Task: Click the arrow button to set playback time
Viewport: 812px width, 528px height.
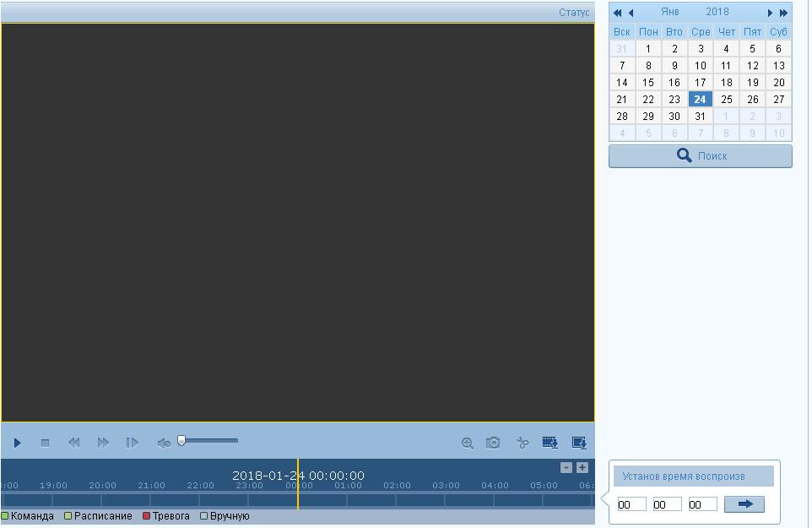Action: (x=744, y=504)
